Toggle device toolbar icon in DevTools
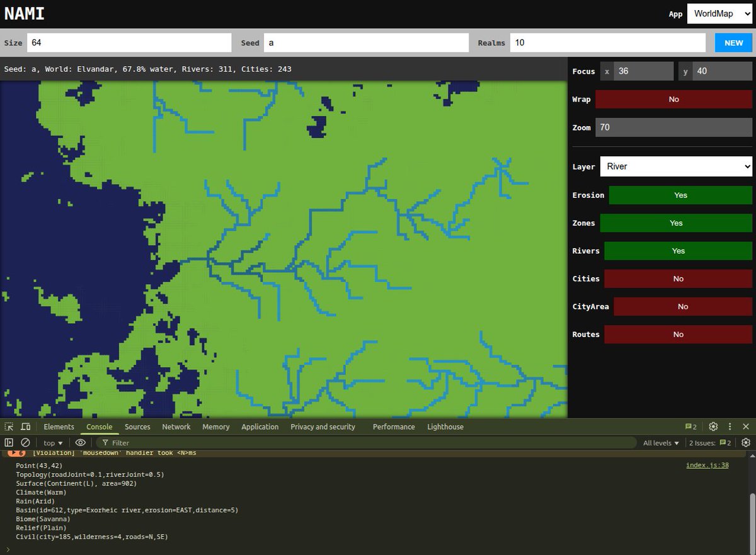 click(x=26, y=426)
